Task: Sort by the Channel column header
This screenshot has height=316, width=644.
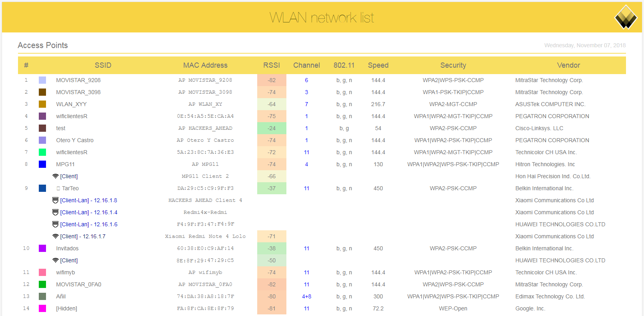Action: pos(306,65)
